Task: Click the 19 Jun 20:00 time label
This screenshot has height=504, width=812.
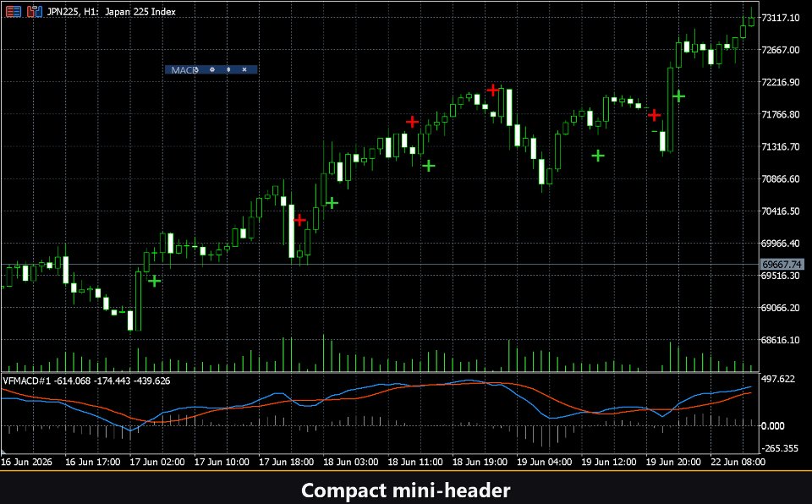Action: pos(673,462)
